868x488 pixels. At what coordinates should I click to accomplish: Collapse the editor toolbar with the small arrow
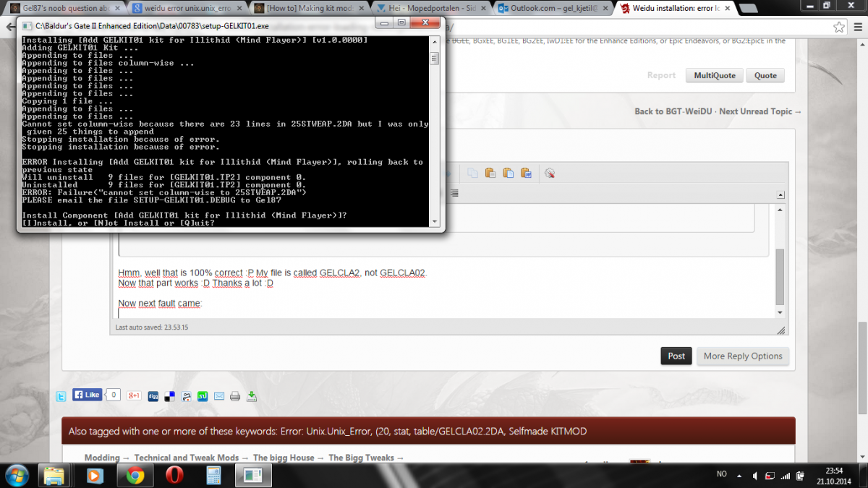pos(780,194)
